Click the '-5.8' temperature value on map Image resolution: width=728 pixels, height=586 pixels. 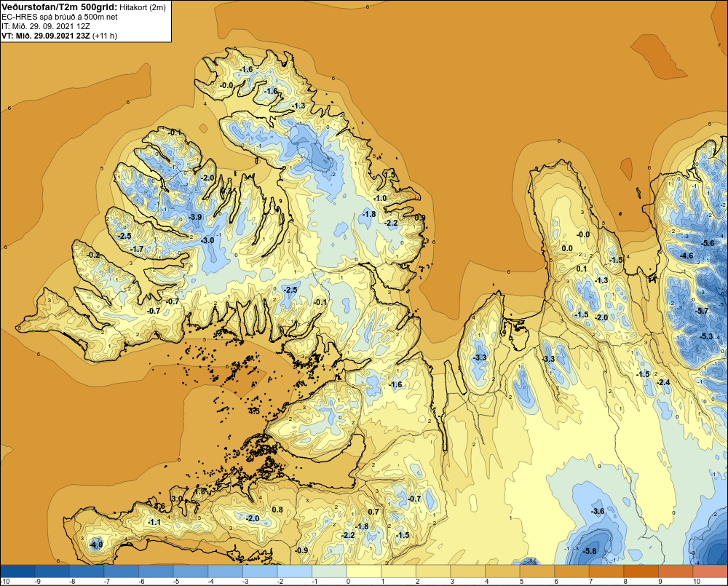coord(589,551)
